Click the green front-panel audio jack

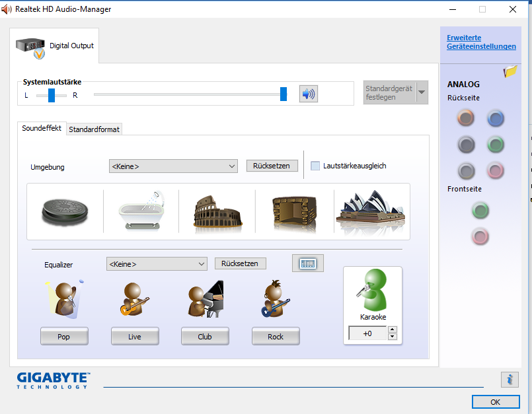(x=480, y=211)
